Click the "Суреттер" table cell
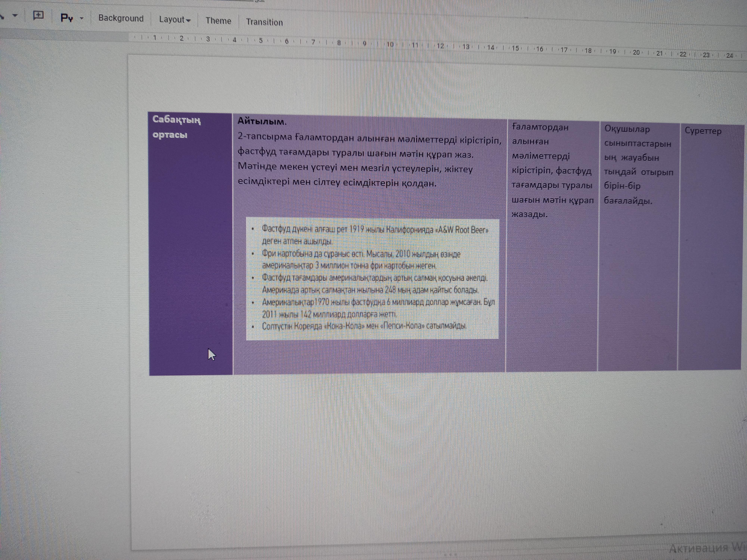747x560 pixels. point(703,131)
